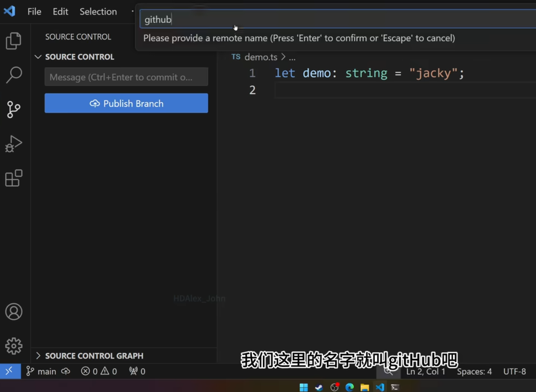Click the main branch indicator
Screen dimensions: 536x392
41,371
